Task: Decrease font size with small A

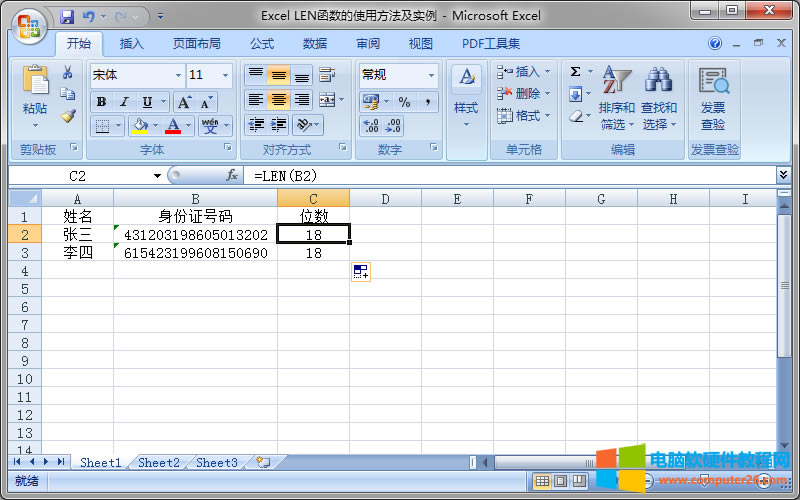Action: (x=206, y=103)
